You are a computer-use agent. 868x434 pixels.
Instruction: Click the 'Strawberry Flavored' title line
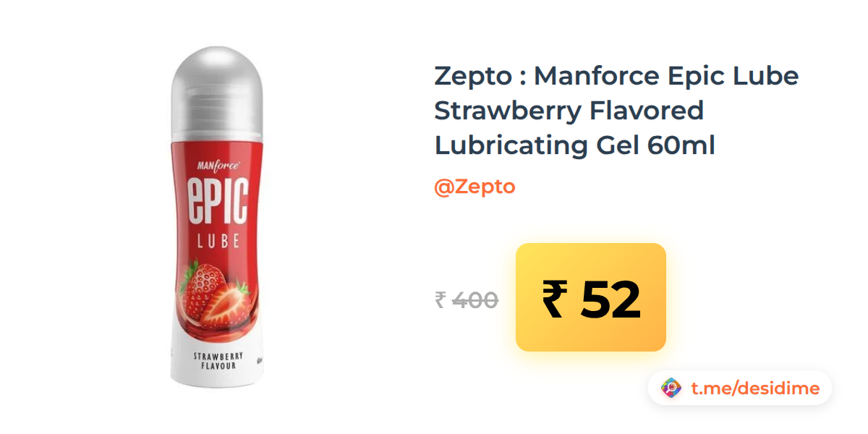coord(569,111)
